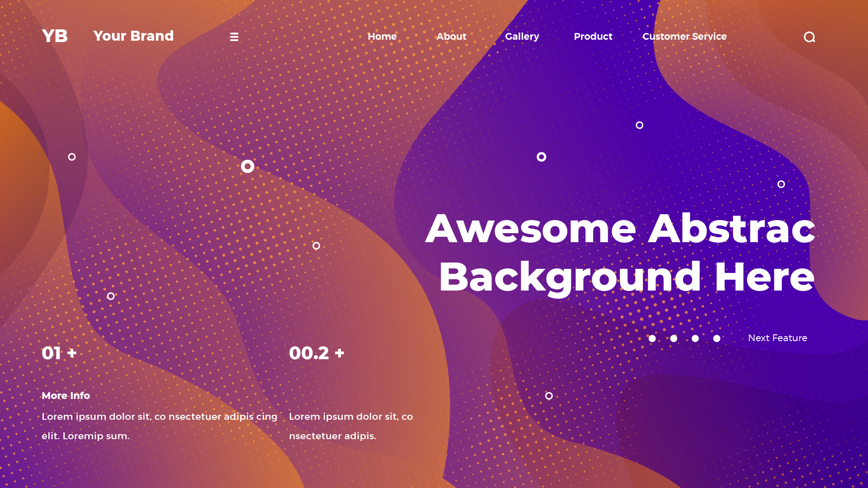This screenshot has width=868, height=488.
Task: Select the Gallery navigation tab
Action: pos(522,36)
